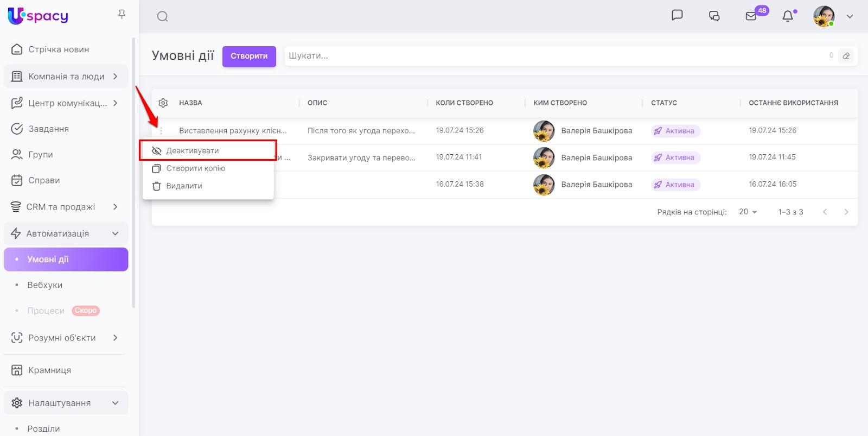Open the group conversations icon in header
This screenshot has width=868, height=436.
[714, 16]
